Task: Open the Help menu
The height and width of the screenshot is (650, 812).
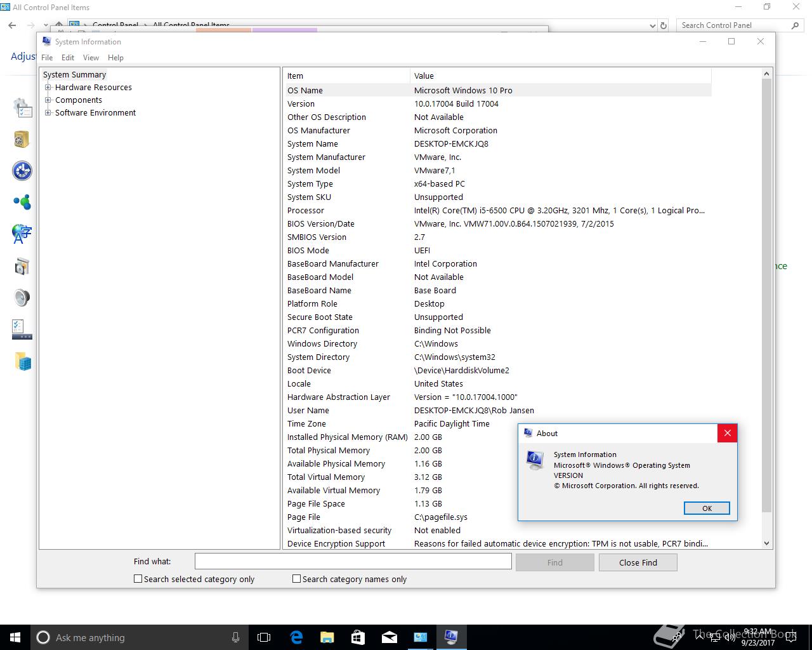Action: click(x=115, y=57)
